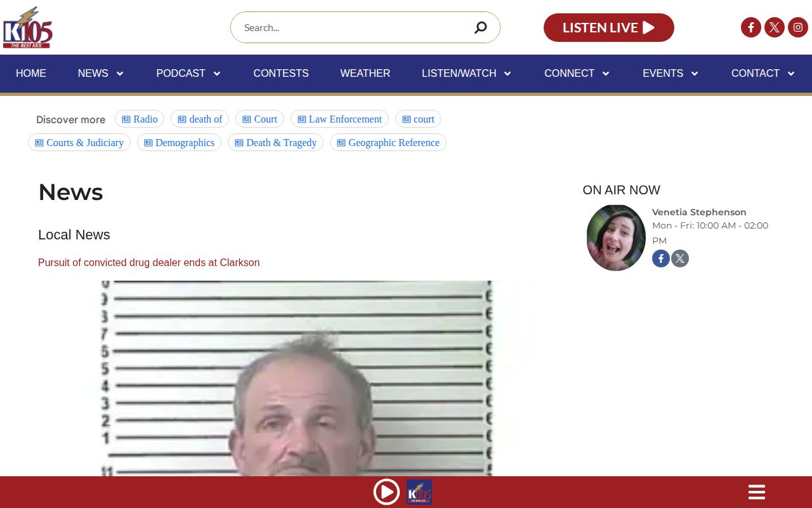Click the Venetia Stephenson name text
This screenshot has height=508, width=812.
click(x=699, y=212)
